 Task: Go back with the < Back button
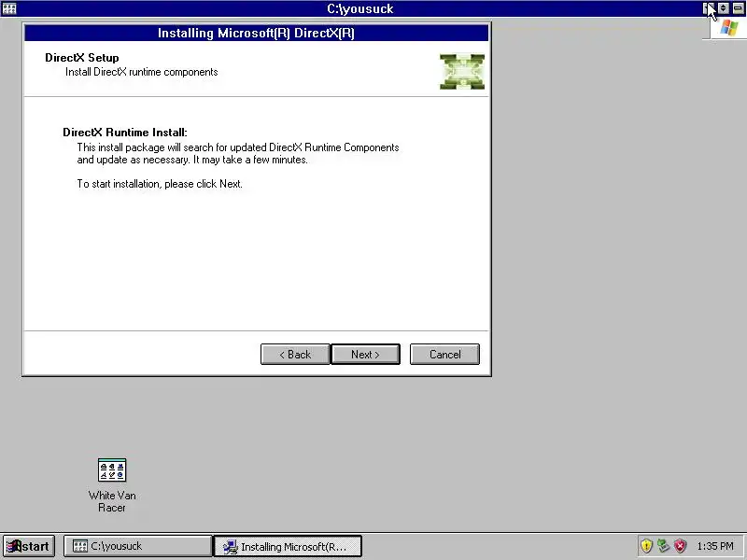coord(295,355)
